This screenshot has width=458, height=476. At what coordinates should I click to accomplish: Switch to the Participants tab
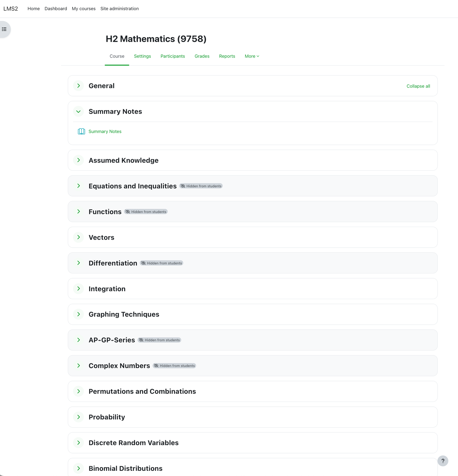pos(173,56)
